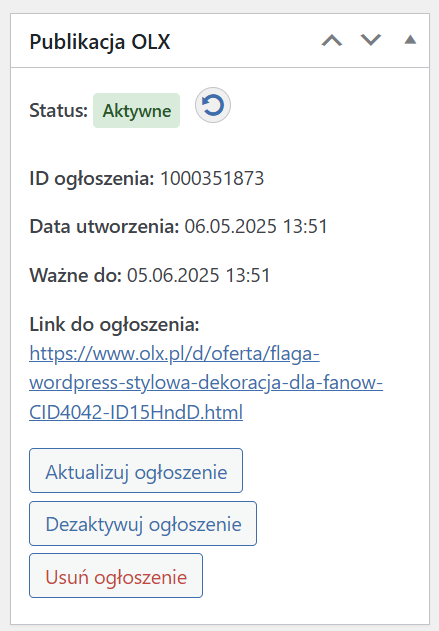The image size is (439, 631).
Task: Move the Publikacja OLX panel down
Action: (x=371, y=40)
